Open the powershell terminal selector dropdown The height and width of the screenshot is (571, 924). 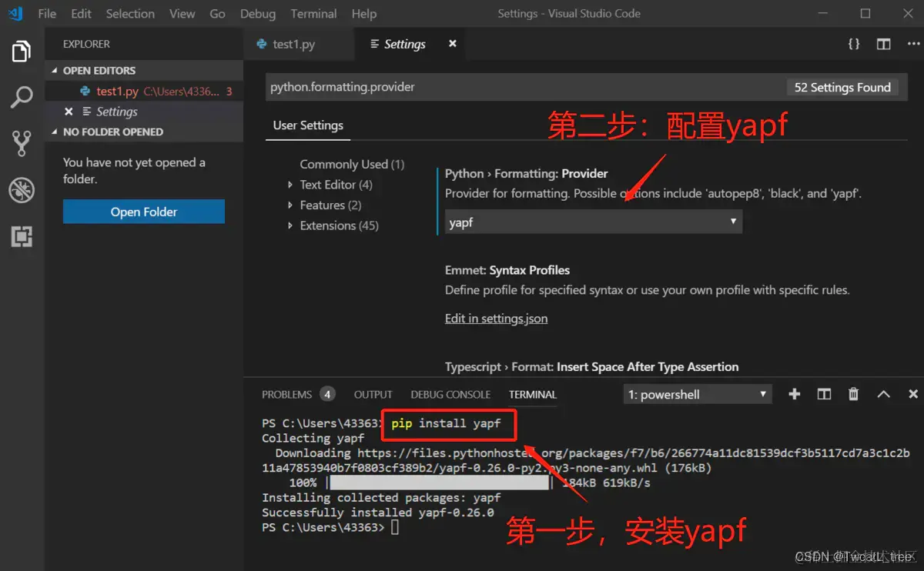click(698, 394)
